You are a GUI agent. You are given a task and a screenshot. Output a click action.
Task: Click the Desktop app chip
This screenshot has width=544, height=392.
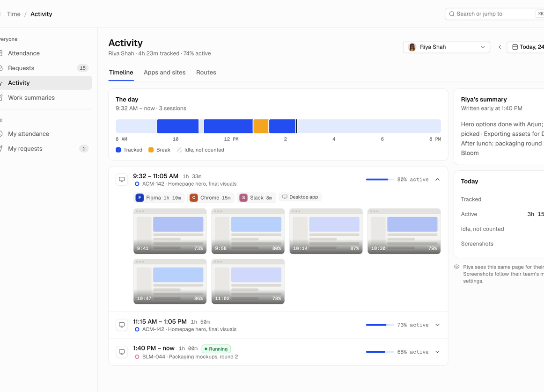300,197
